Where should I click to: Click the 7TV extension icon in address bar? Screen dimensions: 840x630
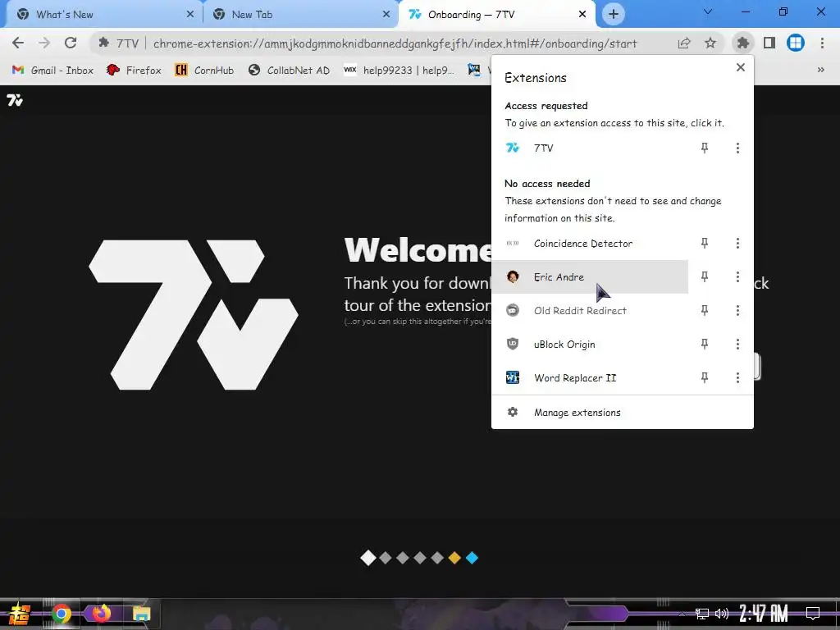(x=104, y=43)
